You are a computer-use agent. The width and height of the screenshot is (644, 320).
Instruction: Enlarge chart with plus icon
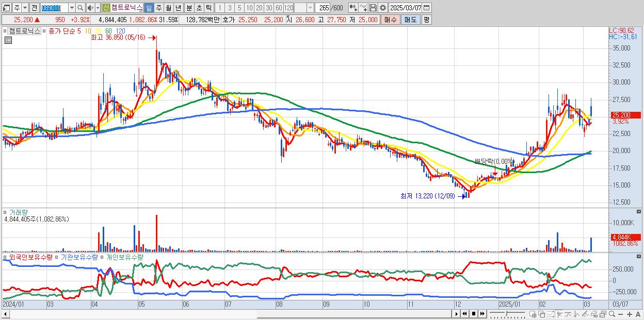point(630,314)
